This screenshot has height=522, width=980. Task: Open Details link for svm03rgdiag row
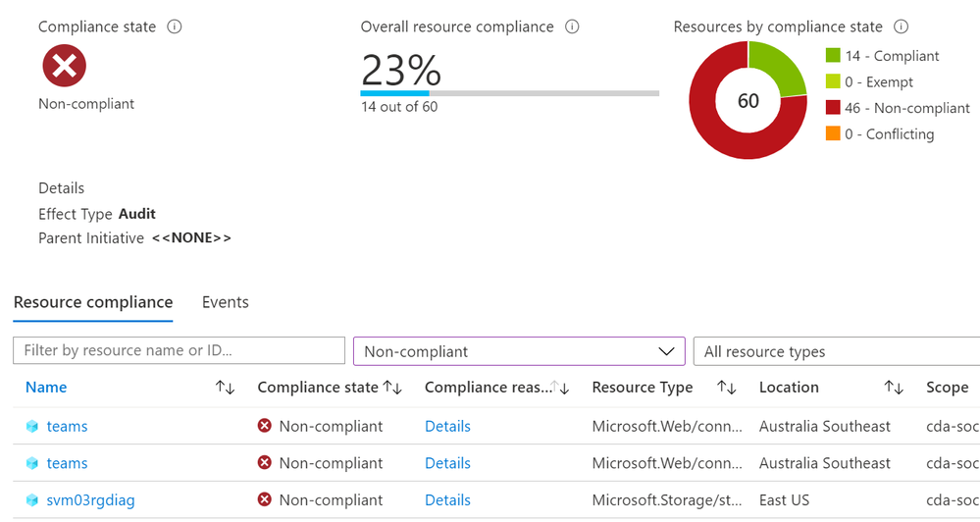447,500
